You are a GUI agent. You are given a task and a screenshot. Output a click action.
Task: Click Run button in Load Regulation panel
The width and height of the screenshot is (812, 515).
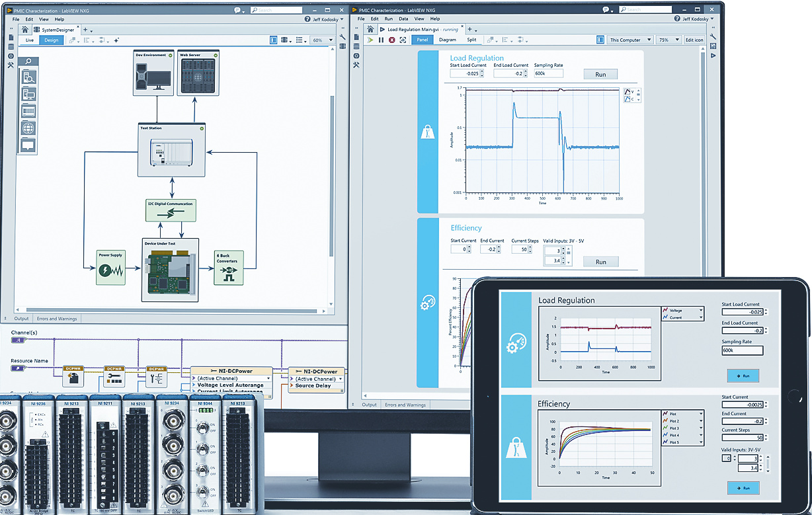(600, 75)
